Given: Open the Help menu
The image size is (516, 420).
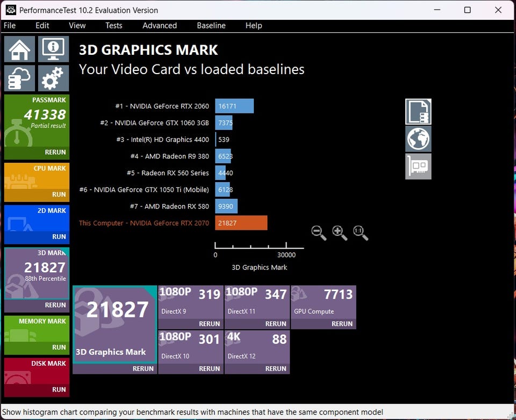Looking at the screenshot, I should [254, 25].
